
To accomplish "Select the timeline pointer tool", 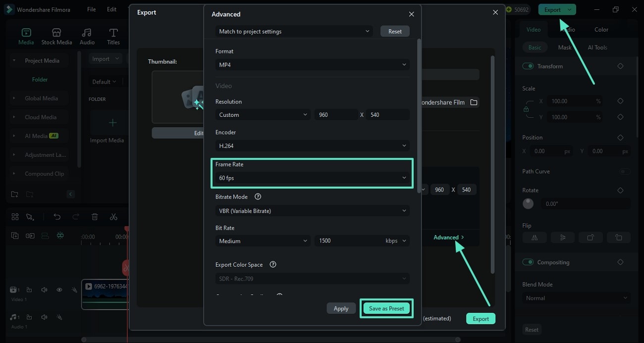I will coord(30,217).
